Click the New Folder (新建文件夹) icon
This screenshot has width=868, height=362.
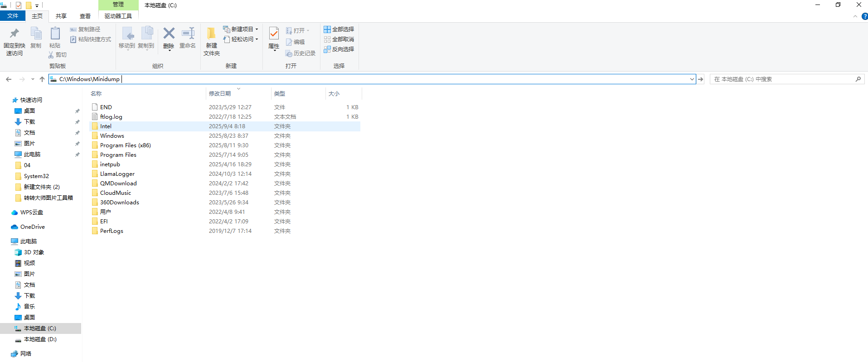coord(211,34)
